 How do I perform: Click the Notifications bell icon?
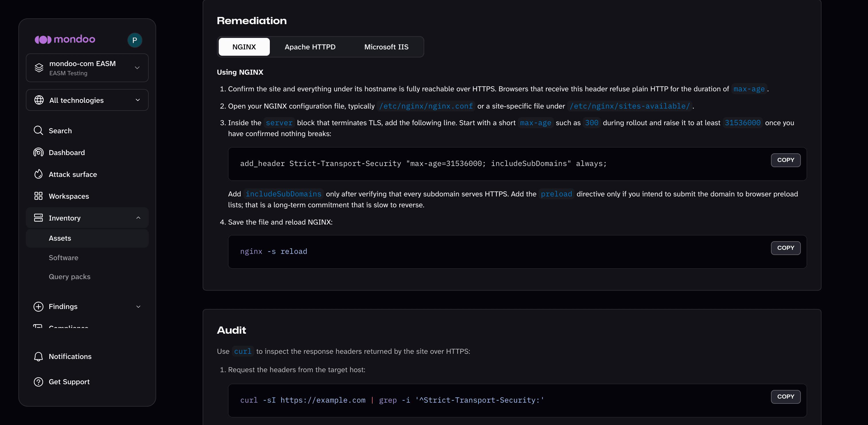[x=38, y=356]
